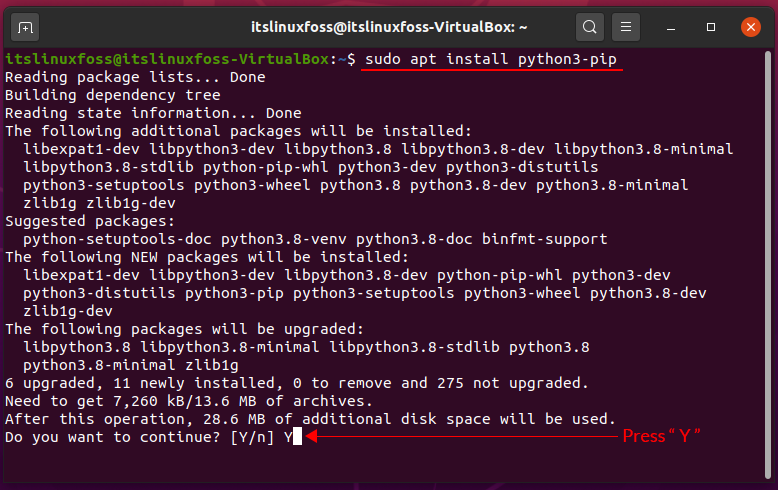Click the text libpython3.8-stdlib python-pip-whl

click(176, 167)
